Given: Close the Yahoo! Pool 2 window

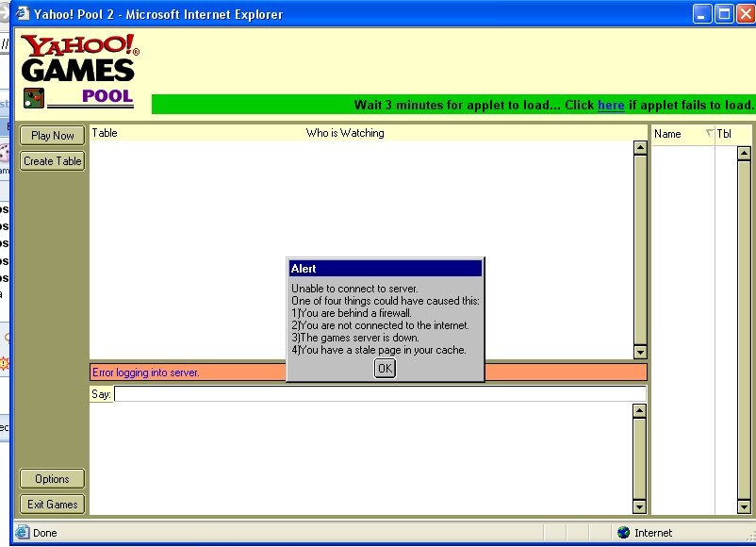Looking at the screenshot, I should point(746,14).
